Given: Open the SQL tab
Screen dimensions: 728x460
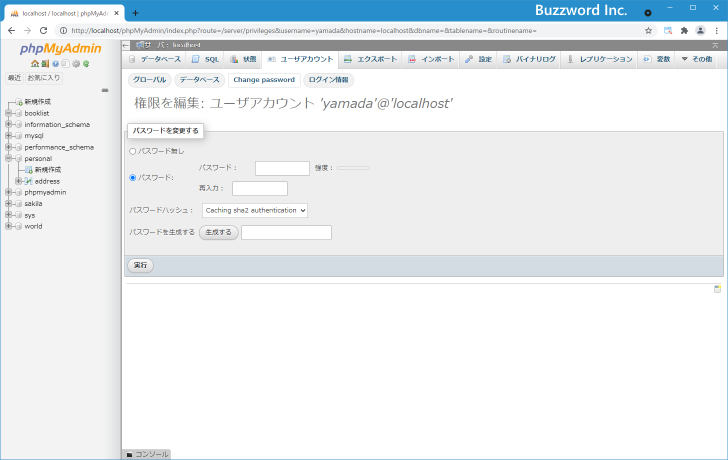Looking at the screenshot, I should click(205, 59).
